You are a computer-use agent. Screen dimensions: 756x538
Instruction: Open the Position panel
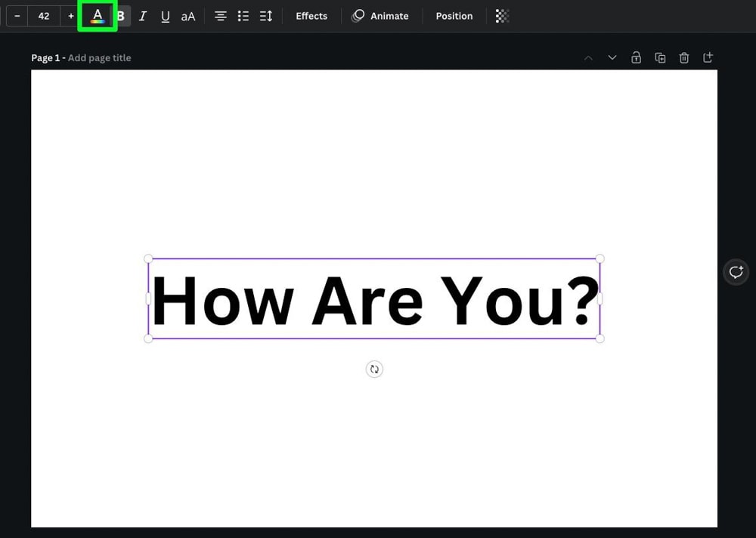tap(454, 16)
